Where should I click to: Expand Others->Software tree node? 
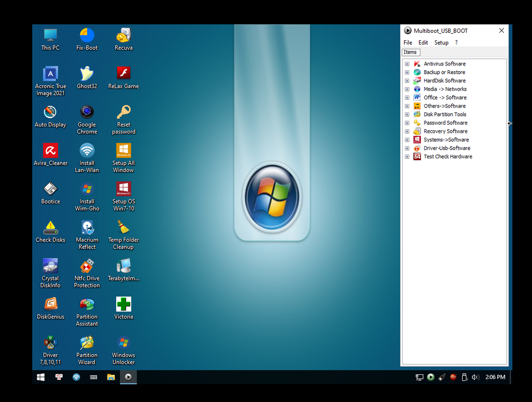pos(407,106)
